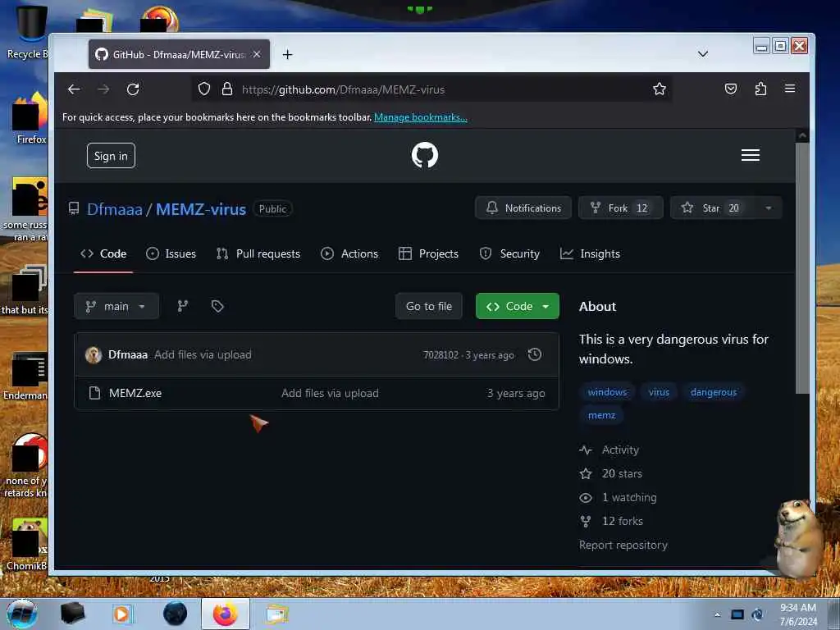Open the 1 watching link
Viewport: 840px width, 630px height.
pyautogui.click(x=618, y=497)
